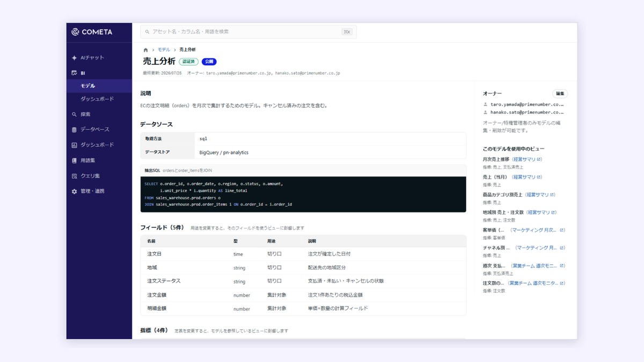
Task: Open 管理・連携 via its gear icon
Action: pos(75,191)
